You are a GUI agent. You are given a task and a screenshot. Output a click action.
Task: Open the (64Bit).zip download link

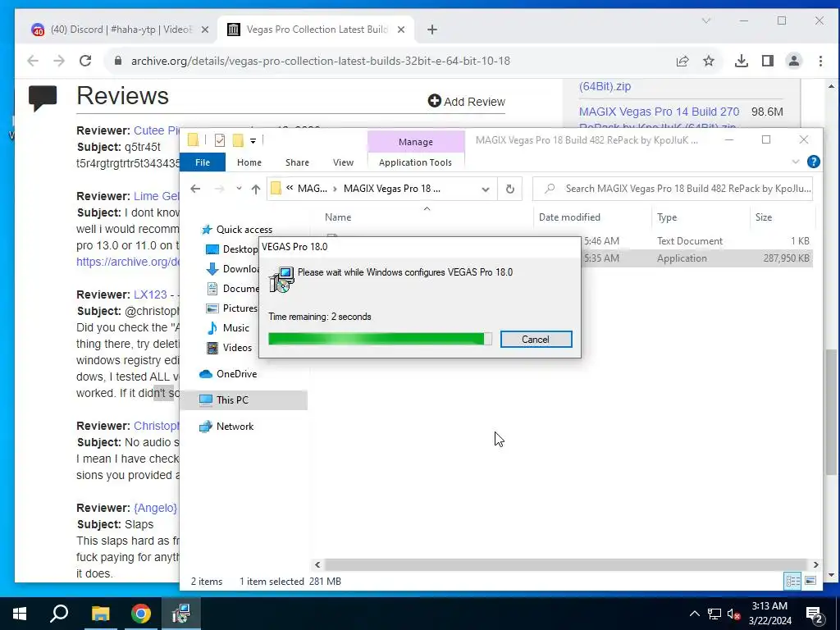(x=605, y=86)
